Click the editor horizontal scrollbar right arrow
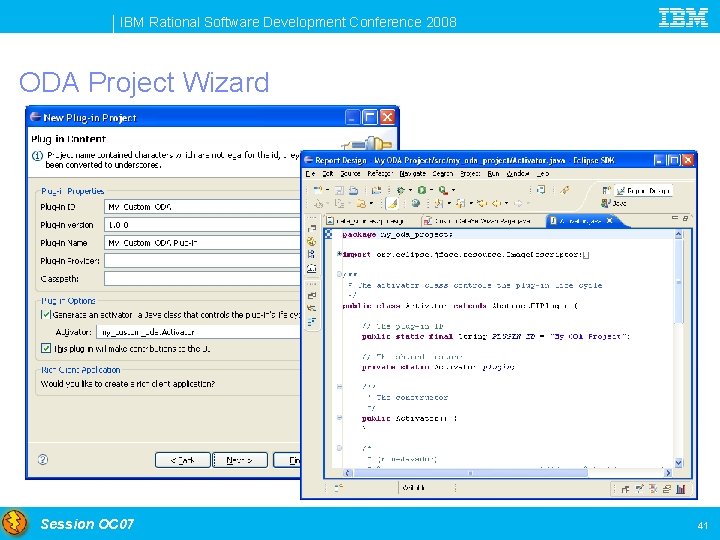The width and height of the screenshot is (720, 540). 668,472
